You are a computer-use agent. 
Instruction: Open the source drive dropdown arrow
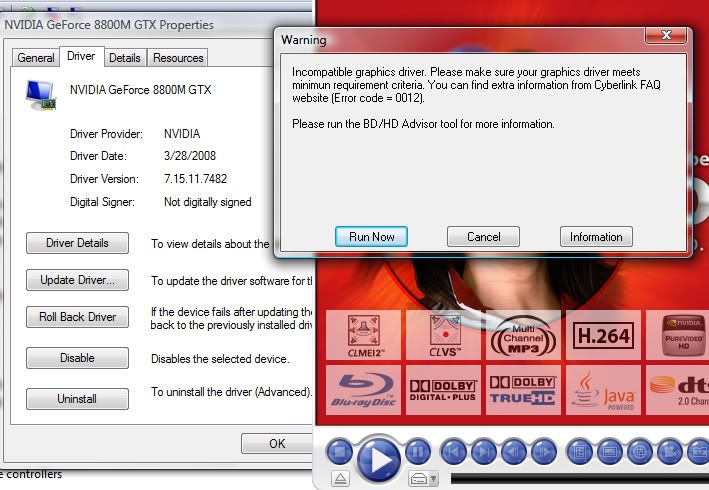coord(434,478)
